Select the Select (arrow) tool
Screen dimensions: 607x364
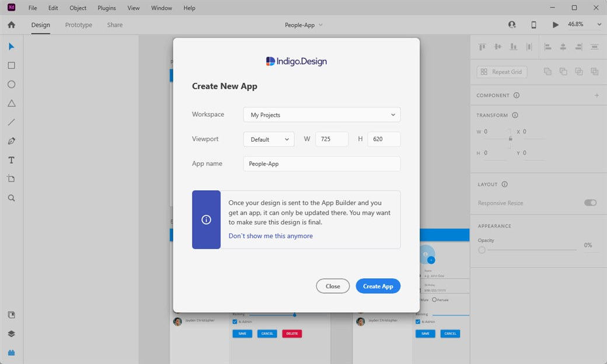[11, 47]
